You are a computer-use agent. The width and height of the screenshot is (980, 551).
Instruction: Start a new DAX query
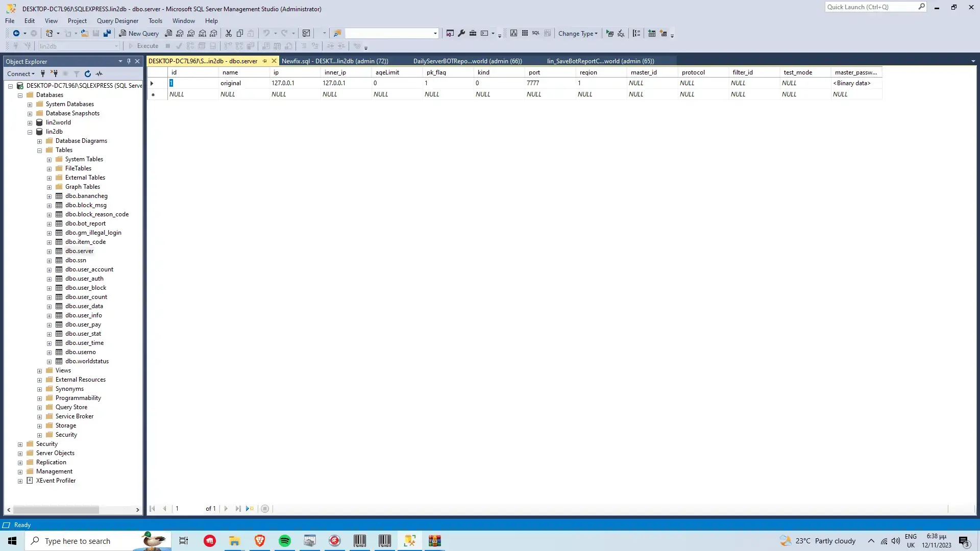coord(213,33)
